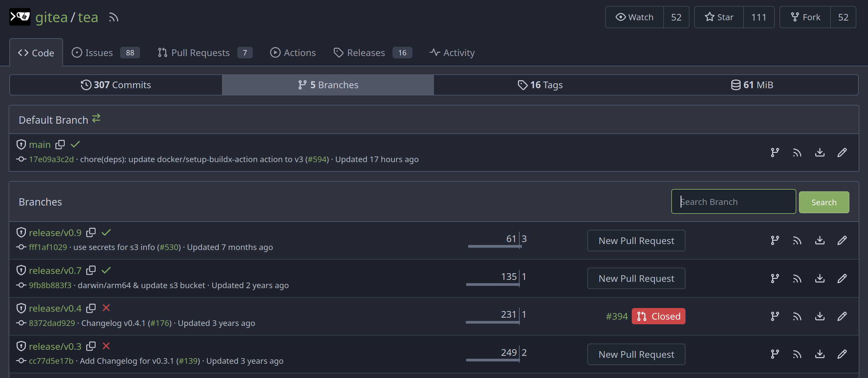Open the Issues tab
Viewport: 868px width, 378px height.
pos(106,52)
